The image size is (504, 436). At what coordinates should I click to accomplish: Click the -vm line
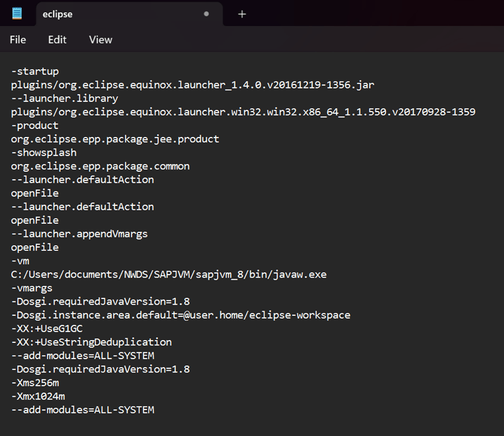pos(20,261)
